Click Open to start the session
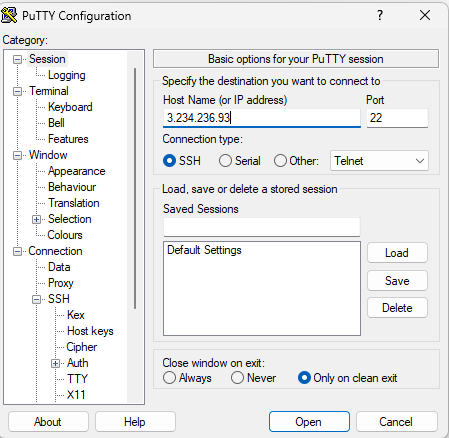This screenshot has height=438, width=449. [309, 422]
